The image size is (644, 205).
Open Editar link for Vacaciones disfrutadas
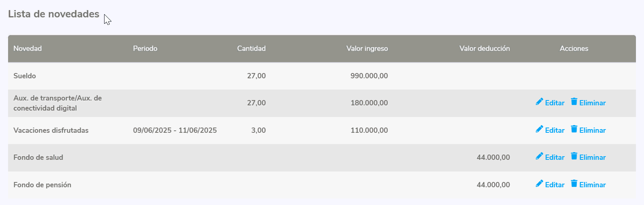click(x=554, y=130)
